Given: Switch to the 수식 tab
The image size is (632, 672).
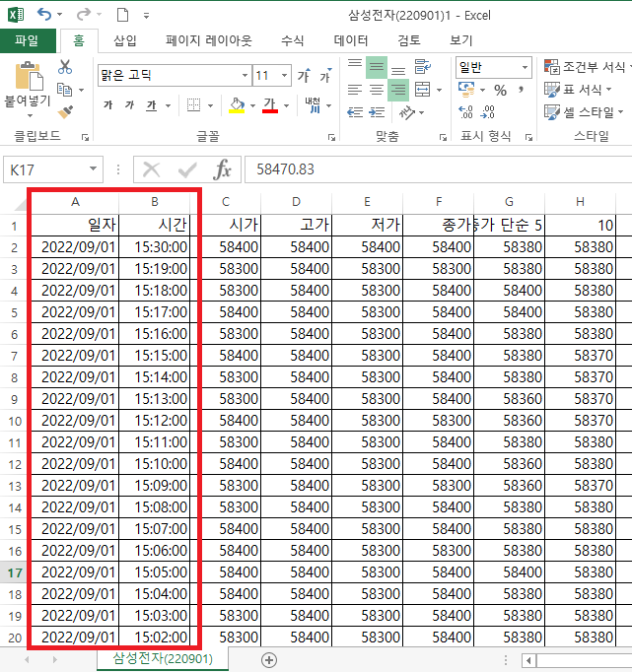Looking at the screenshot, I should tap(293, 41).
